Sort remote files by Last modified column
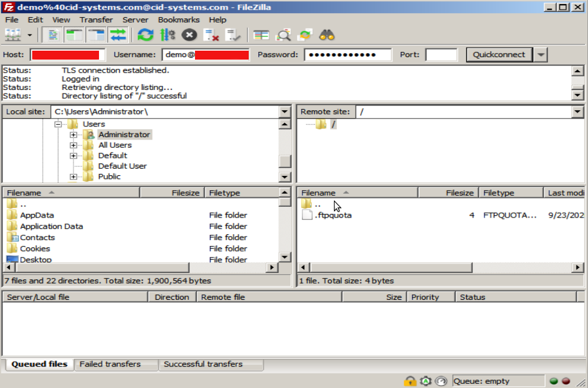 pos(564,193)
